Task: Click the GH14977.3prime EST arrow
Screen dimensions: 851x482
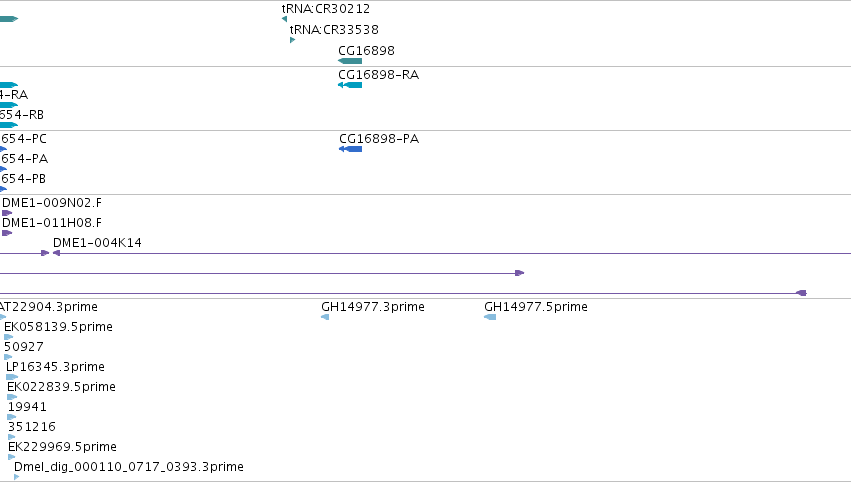Action: pyautogui.click(x=325, y=317)
